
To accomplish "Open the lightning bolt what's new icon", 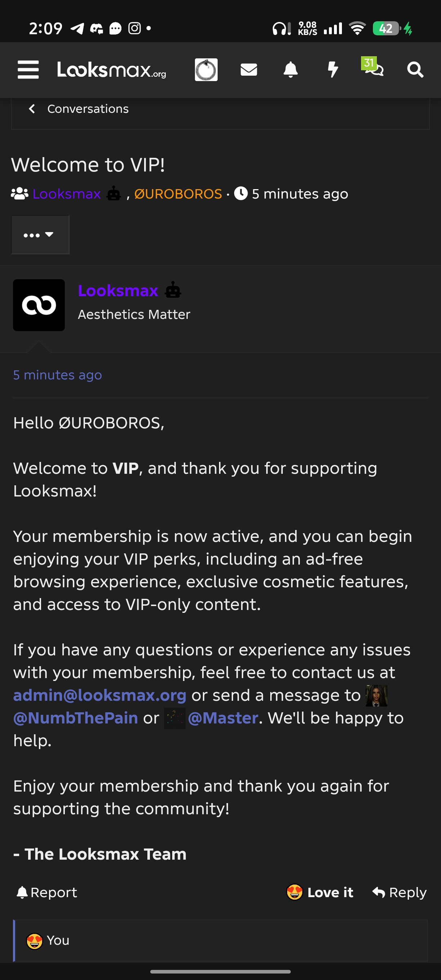I will pos(333,70).
